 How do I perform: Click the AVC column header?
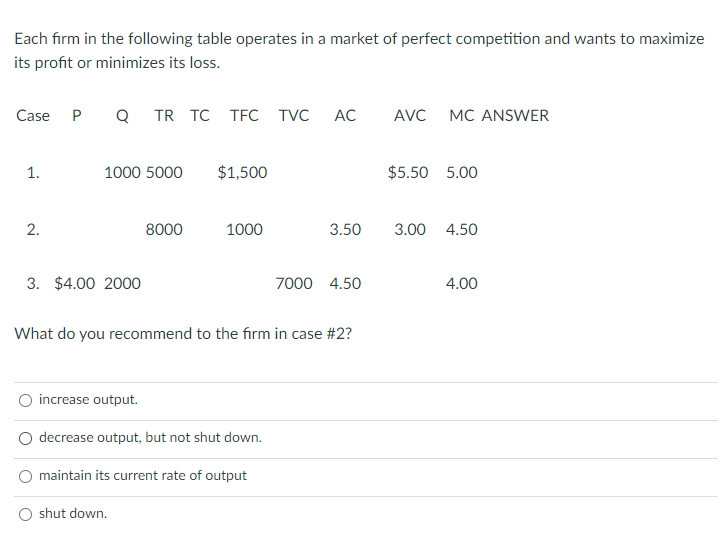[409, 115]
